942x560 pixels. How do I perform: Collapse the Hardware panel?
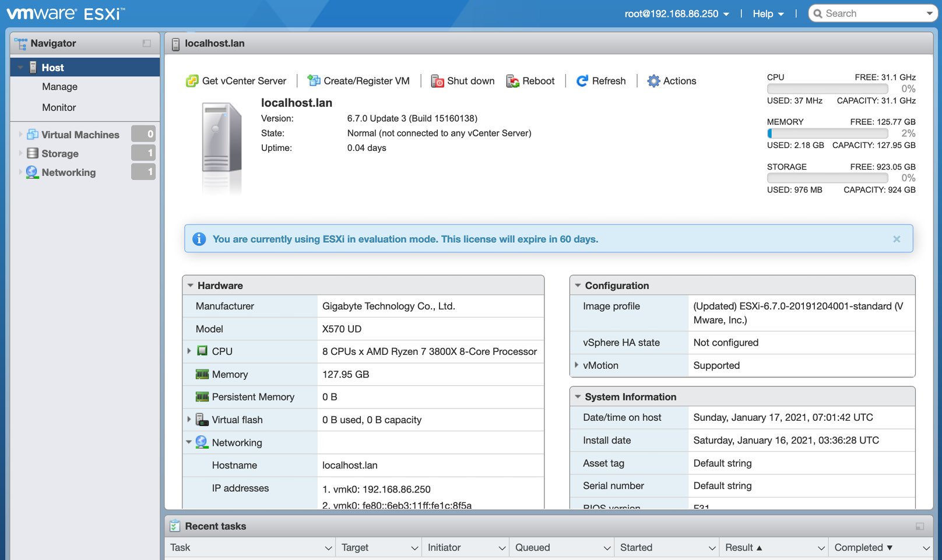click(191, 286)
